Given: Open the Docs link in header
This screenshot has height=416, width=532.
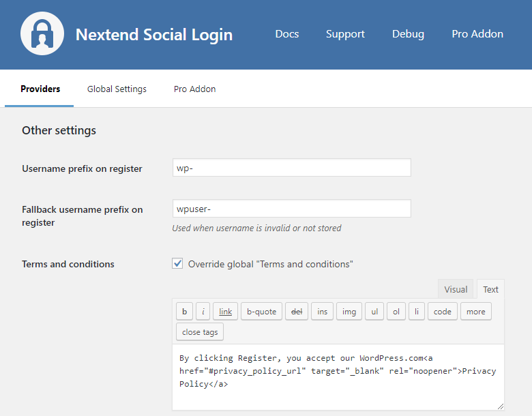Looking at the screenshot, I should 286,34.
